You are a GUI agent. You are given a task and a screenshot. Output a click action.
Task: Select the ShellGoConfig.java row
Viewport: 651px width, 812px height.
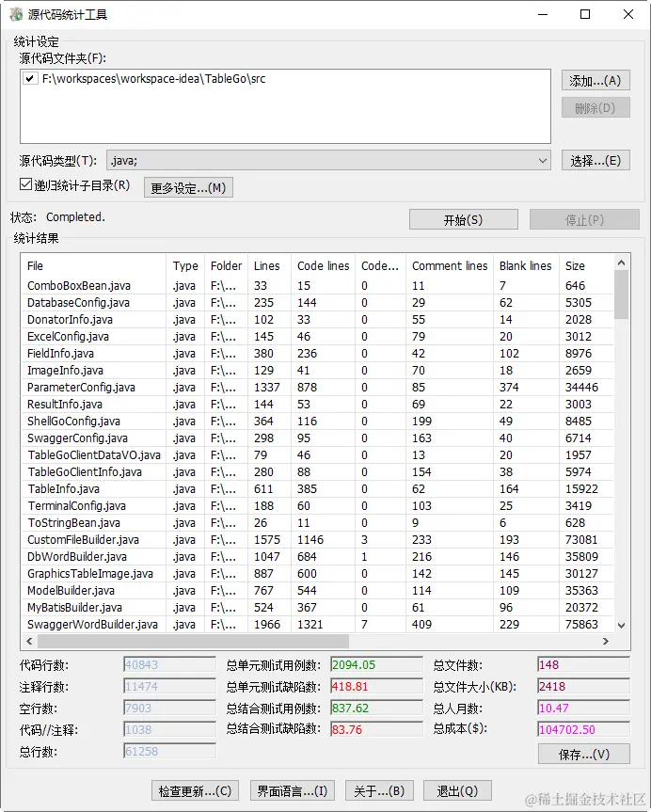317,421
